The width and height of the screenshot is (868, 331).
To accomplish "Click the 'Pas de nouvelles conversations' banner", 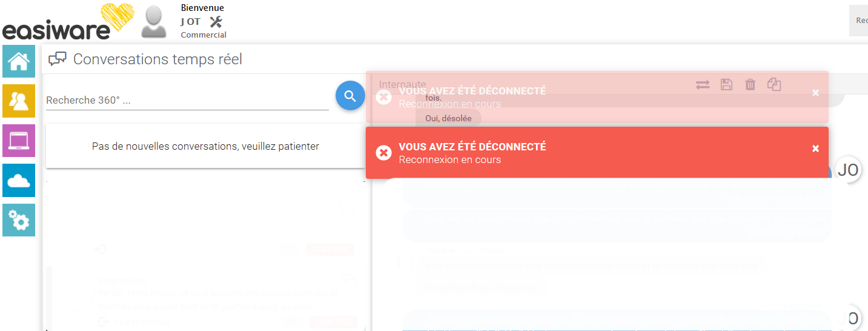I will (x=205, y=146).
